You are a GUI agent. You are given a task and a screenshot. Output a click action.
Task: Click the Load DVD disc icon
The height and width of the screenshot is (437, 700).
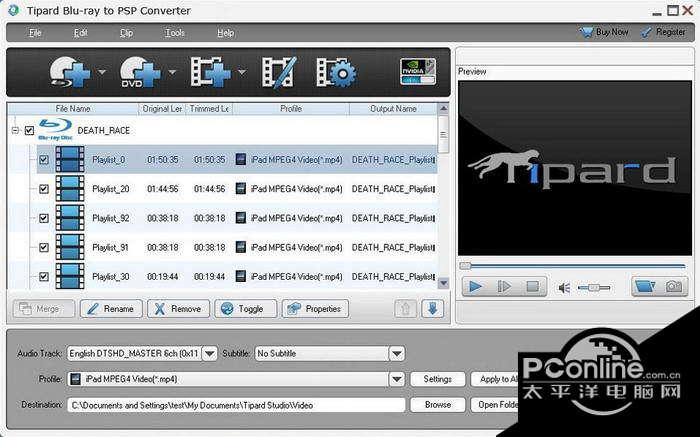(140, 72)
